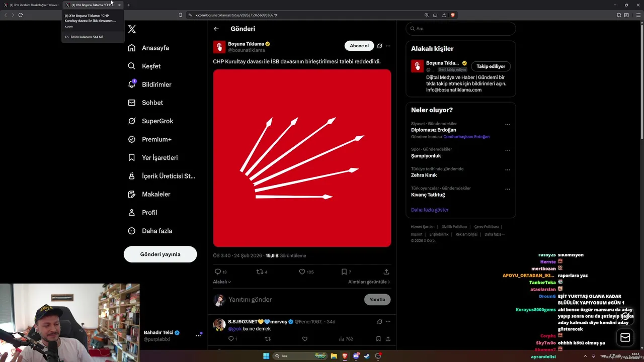Open options for Şampiyonluk trend
Image resolution: width=644 pixels, height=362 pixels.
pos(507,150)
